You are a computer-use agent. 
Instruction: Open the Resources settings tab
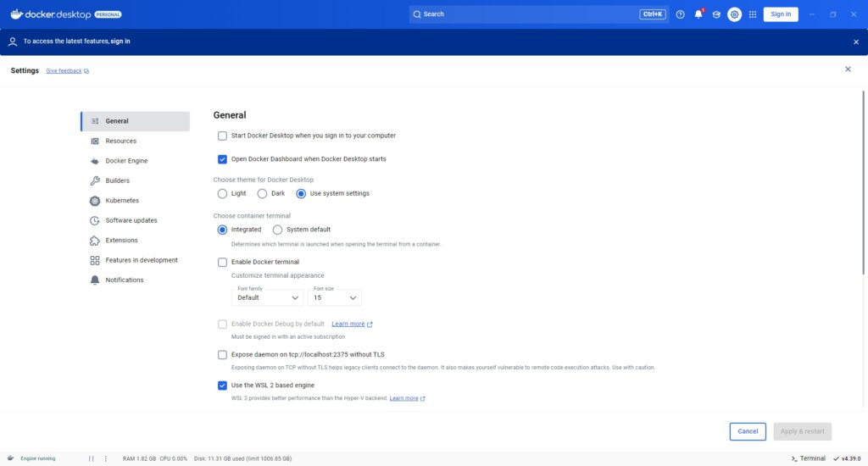point(136,141)
